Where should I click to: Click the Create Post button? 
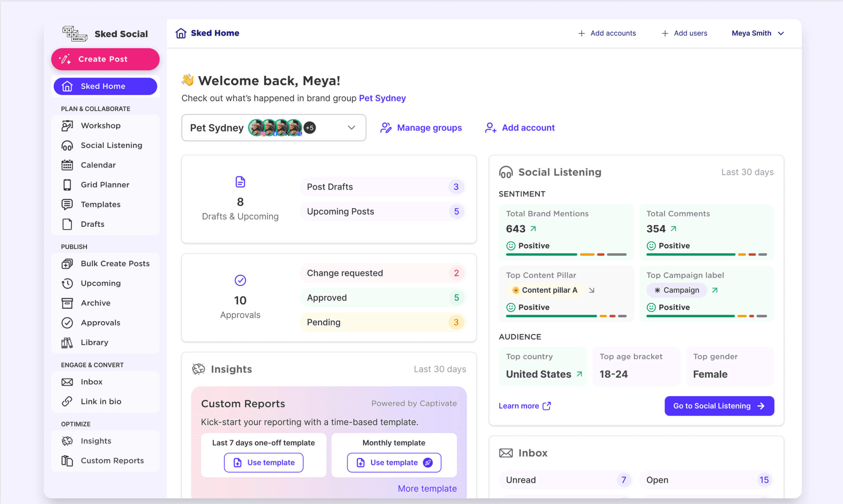105,59
